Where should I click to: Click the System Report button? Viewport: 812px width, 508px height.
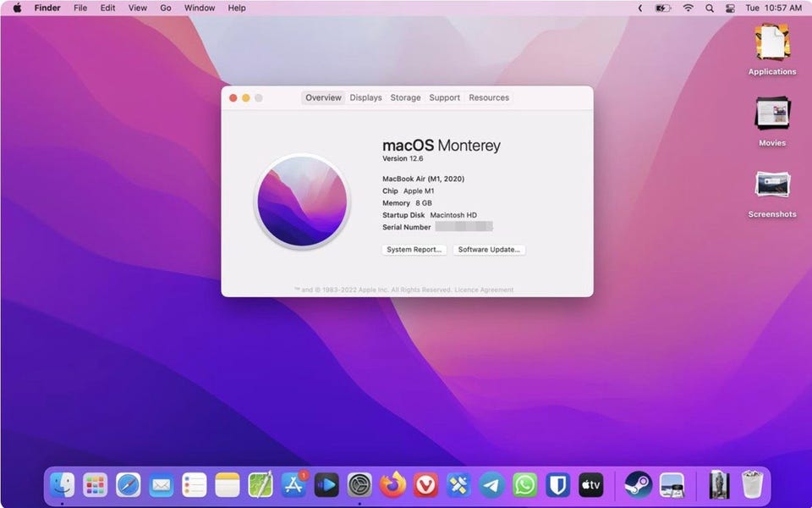tap(414, 250)
